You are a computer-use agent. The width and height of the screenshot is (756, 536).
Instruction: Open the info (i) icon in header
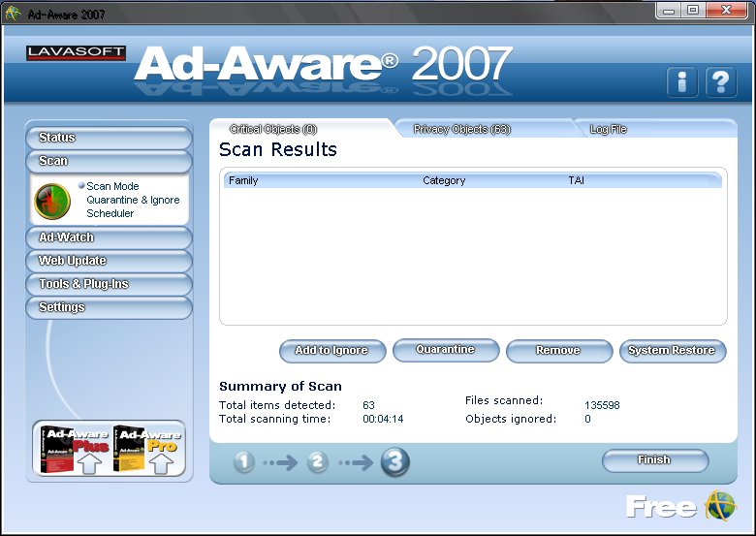(x=681, y=82)
